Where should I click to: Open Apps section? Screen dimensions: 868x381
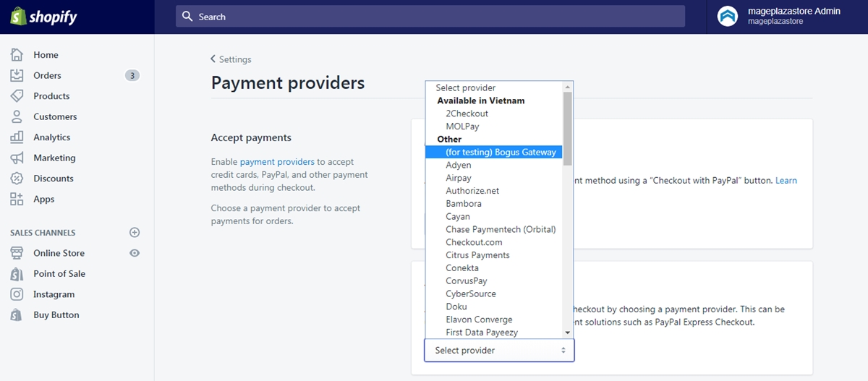coord(44,199)
